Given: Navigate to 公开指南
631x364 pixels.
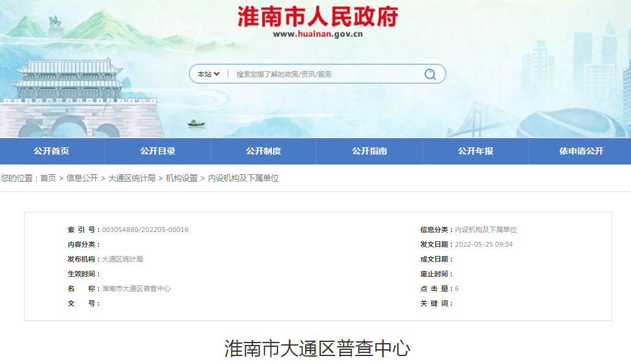Looking at the screenshot, I should point(368,150).
